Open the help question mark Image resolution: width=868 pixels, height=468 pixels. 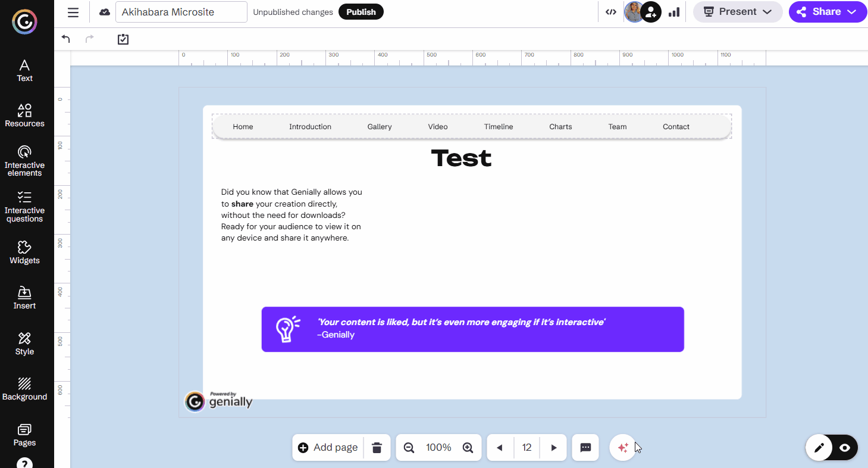pos(24,463)
